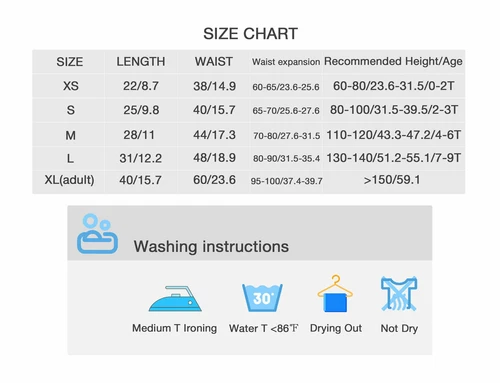Click waist value 38/14.9
This screenshot has height=383, width=500.
[214, 86]
